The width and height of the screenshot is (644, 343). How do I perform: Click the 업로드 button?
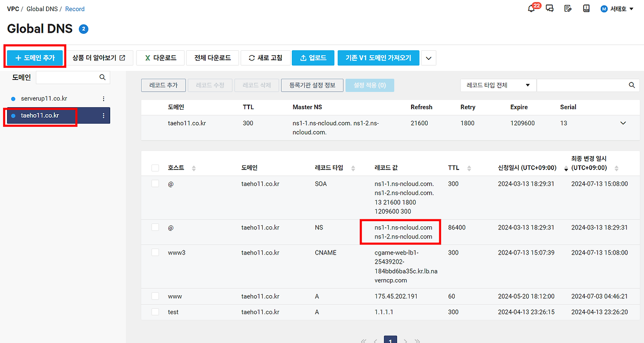[313, 58]
